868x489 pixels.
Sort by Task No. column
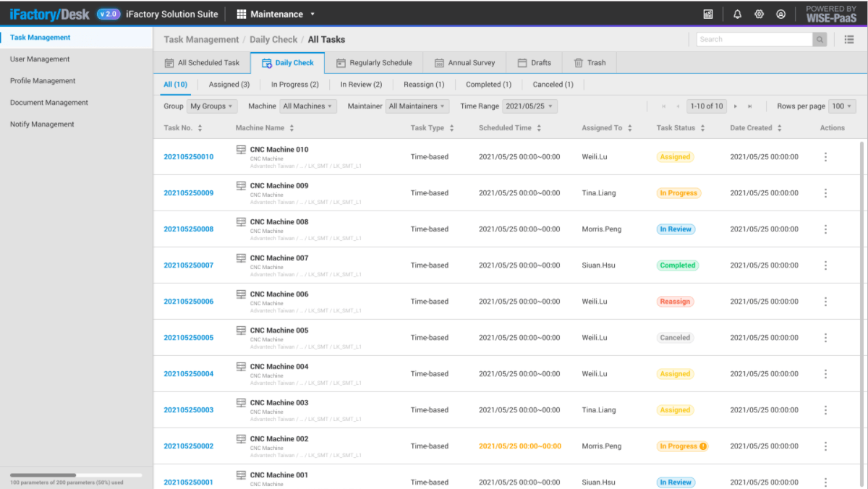200,128
